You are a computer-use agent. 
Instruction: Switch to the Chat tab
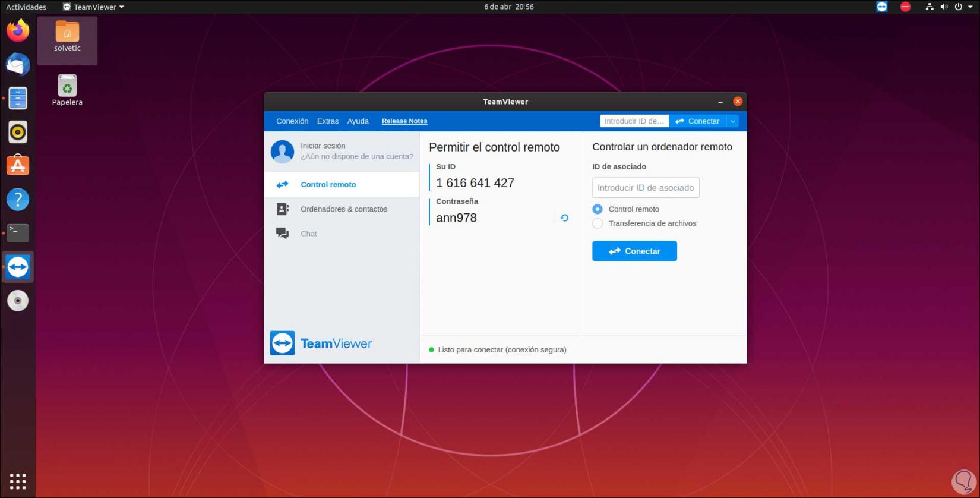[342, 234]
